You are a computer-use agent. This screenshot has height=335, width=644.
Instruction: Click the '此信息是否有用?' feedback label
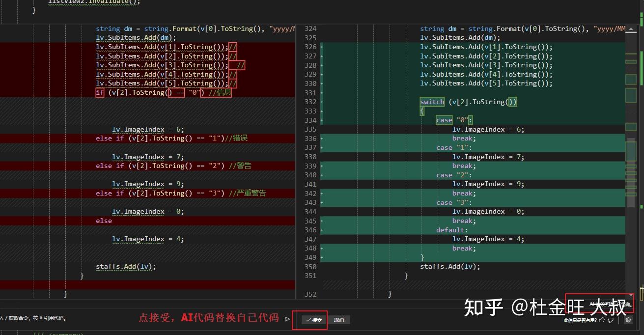[580, 320]
